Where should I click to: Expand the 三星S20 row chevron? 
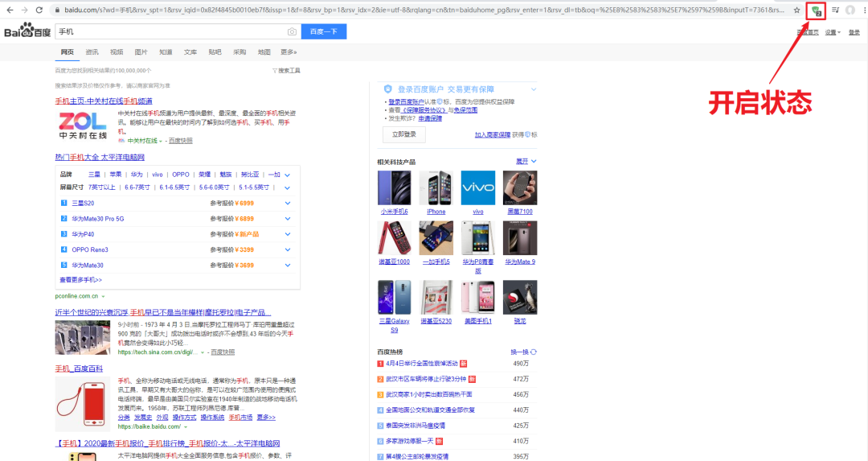tap(287, 204)
